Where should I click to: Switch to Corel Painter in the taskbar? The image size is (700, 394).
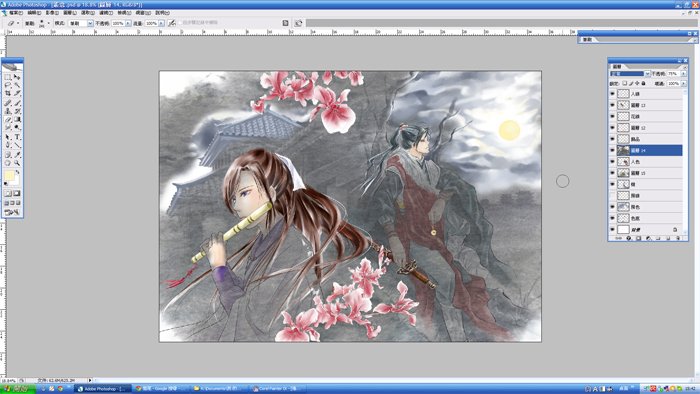click(x=277, y=389)
